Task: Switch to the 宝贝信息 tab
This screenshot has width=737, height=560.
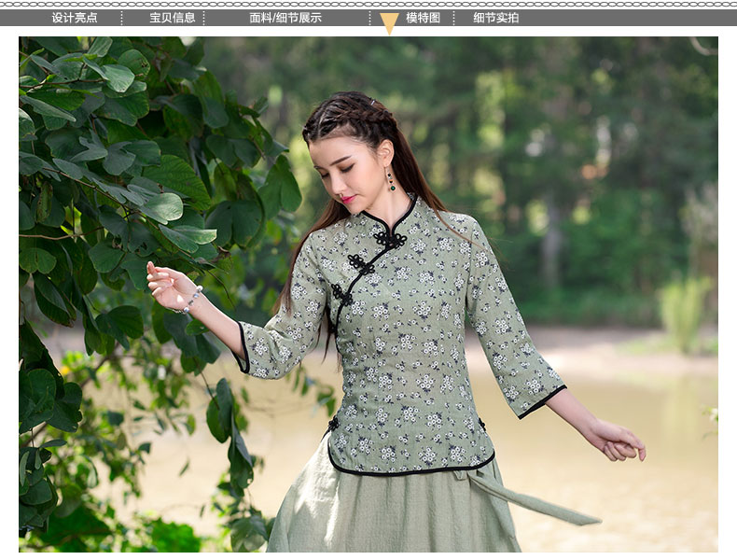Action: click(x=173, y=18)
